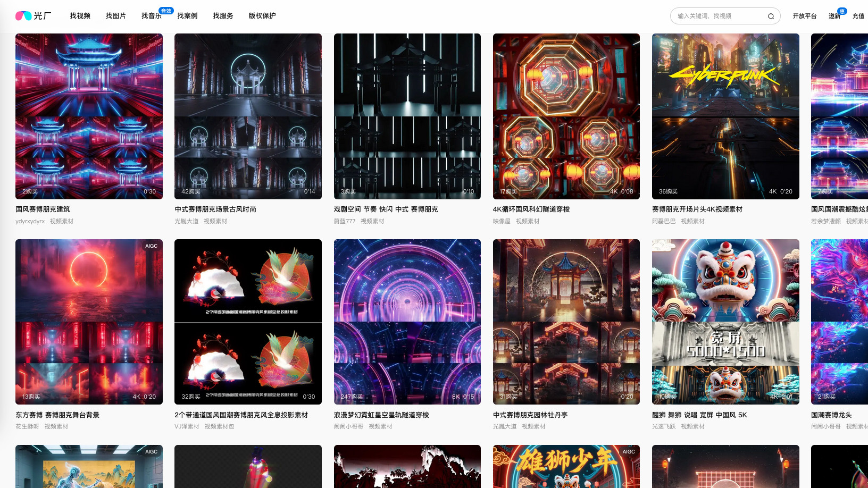Image resolution: width=868 pixels, height=488 pixels.
Task: Click the 充值 link
Action: 858,16
